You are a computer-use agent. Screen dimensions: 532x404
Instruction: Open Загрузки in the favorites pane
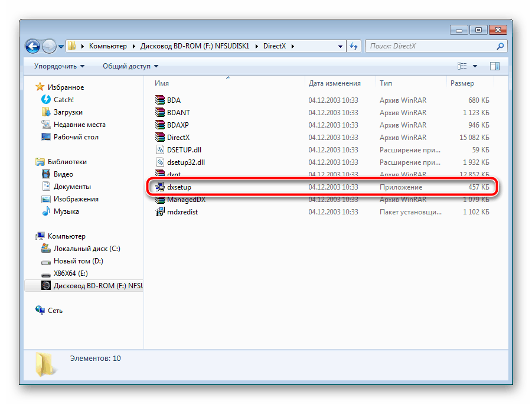point(68,112)
